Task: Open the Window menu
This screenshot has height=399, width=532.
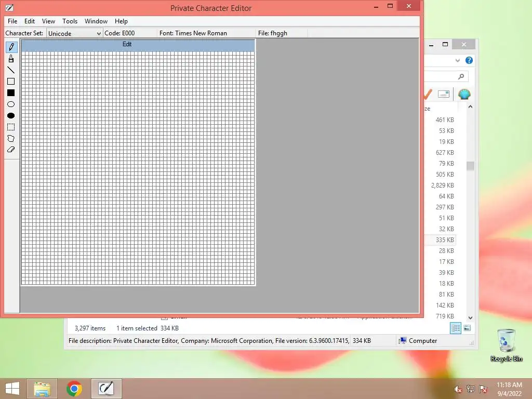Action: 96,21
